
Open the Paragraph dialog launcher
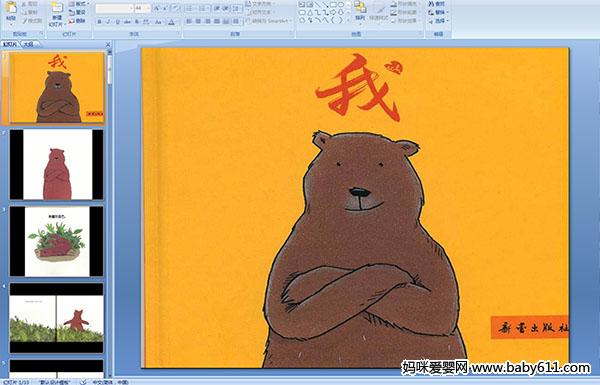point(292,33)
